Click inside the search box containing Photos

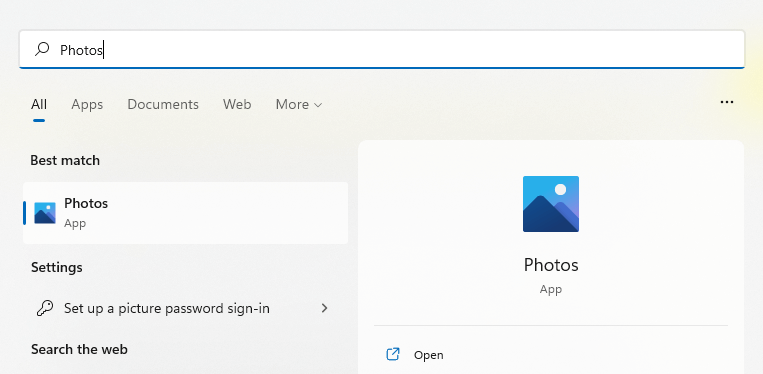click(x=382, y=49)
